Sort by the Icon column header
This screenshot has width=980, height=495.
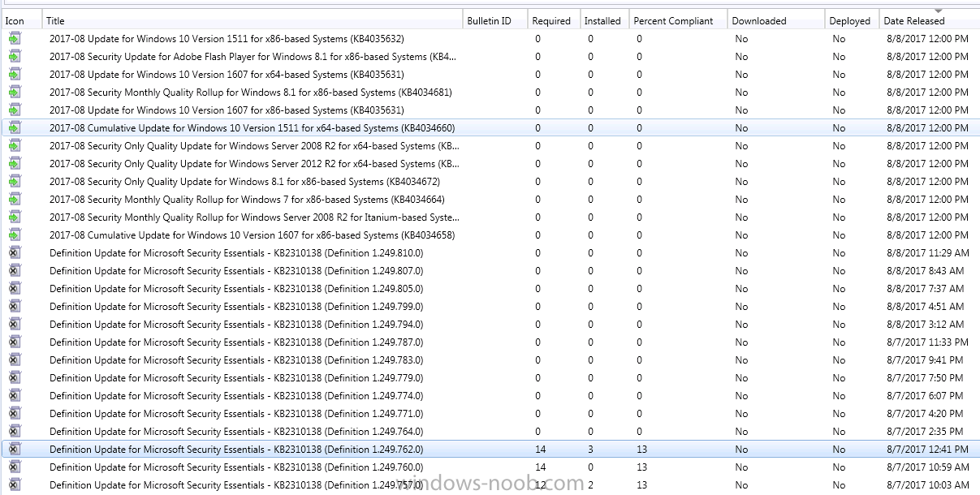coord(20,20)
